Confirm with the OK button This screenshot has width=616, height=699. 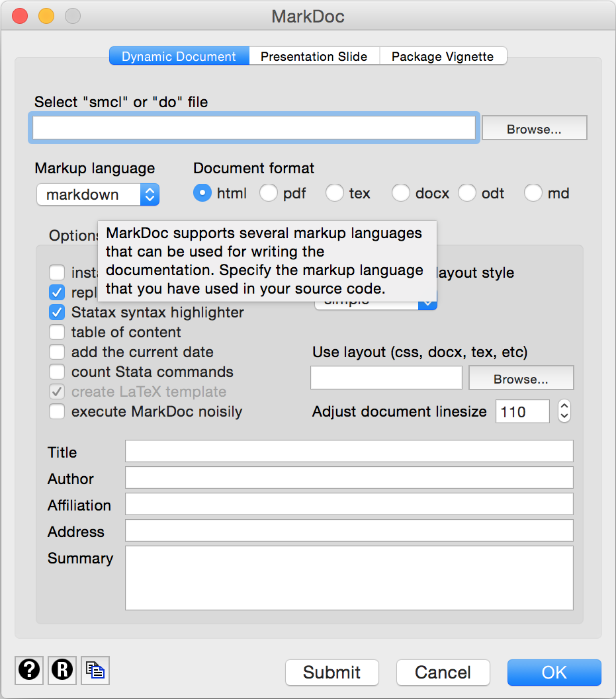point(554,673)
